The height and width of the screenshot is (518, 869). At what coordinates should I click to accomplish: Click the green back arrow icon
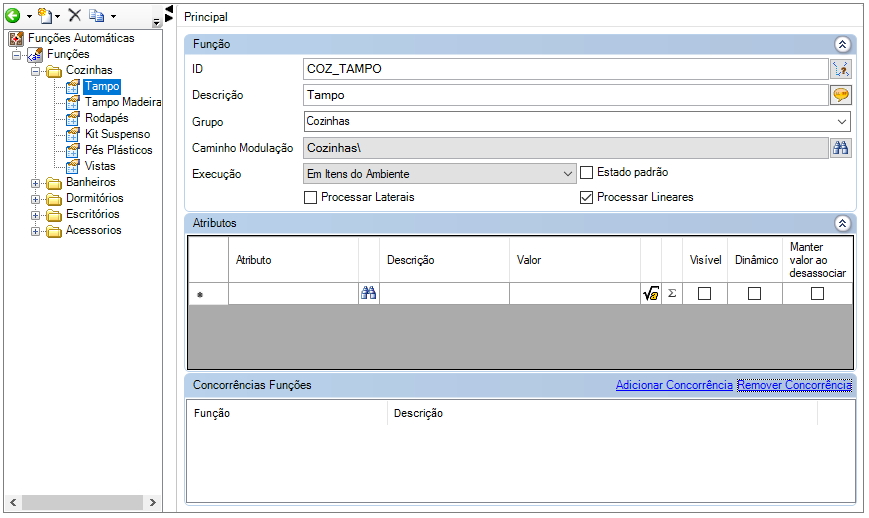click(x=13, y=16)
